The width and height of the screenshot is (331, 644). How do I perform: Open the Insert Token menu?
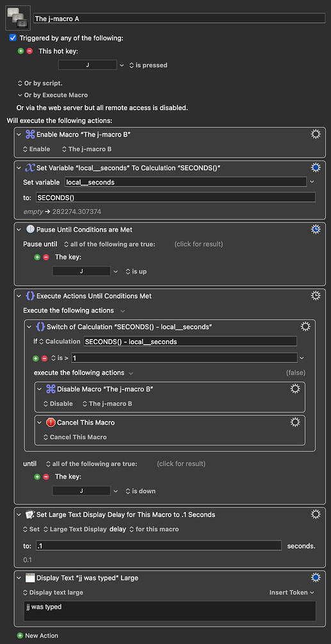pos(291,592)
